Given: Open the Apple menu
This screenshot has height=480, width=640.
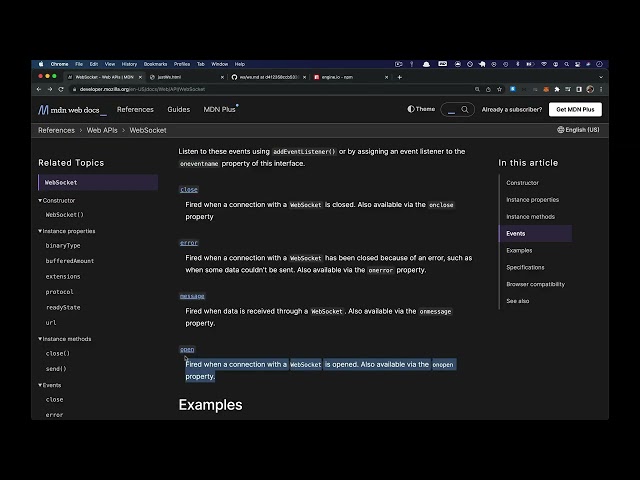Looking at the screenshot, I should 41,64.
